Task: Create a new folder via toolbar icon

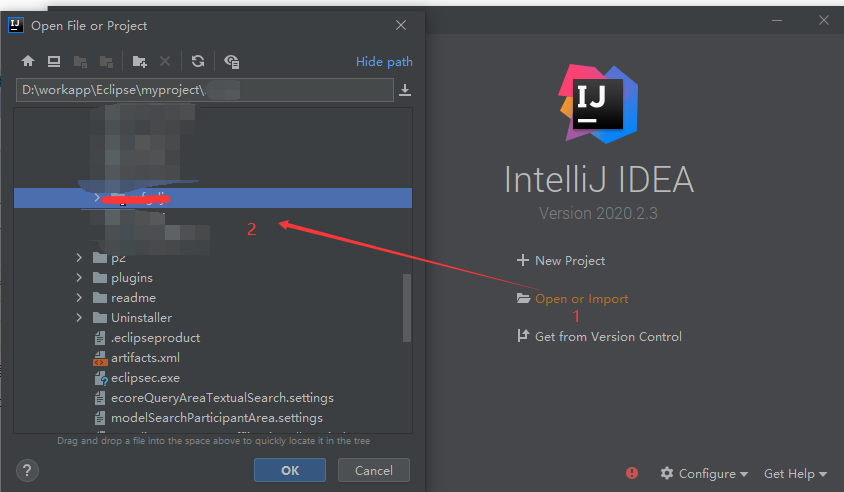Action: (x=139, y=62)
